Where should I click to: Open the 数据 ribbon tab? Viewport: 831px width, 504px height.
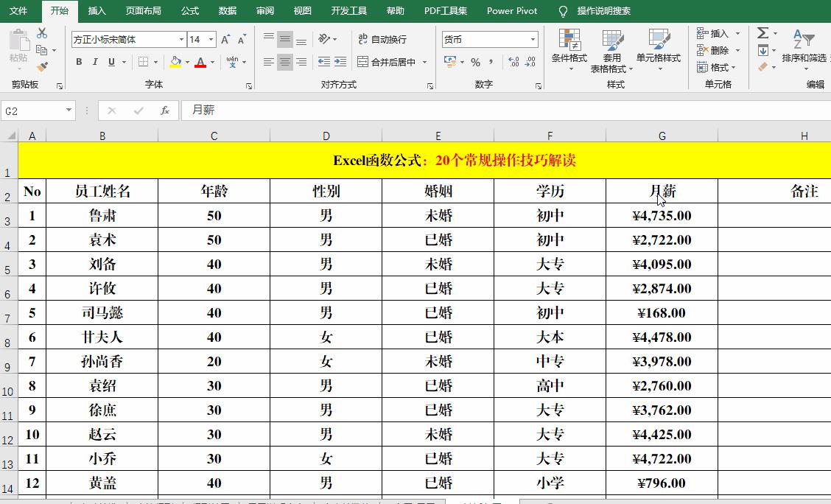[x=227, y=11]
